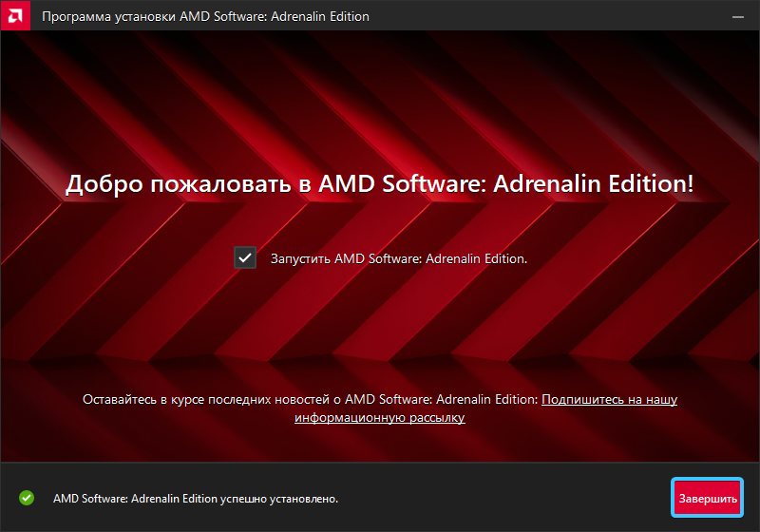Click the 'Добро пожаловать' heading
The height and width of the screenshot is (532, 760).
tap(379, 184)
